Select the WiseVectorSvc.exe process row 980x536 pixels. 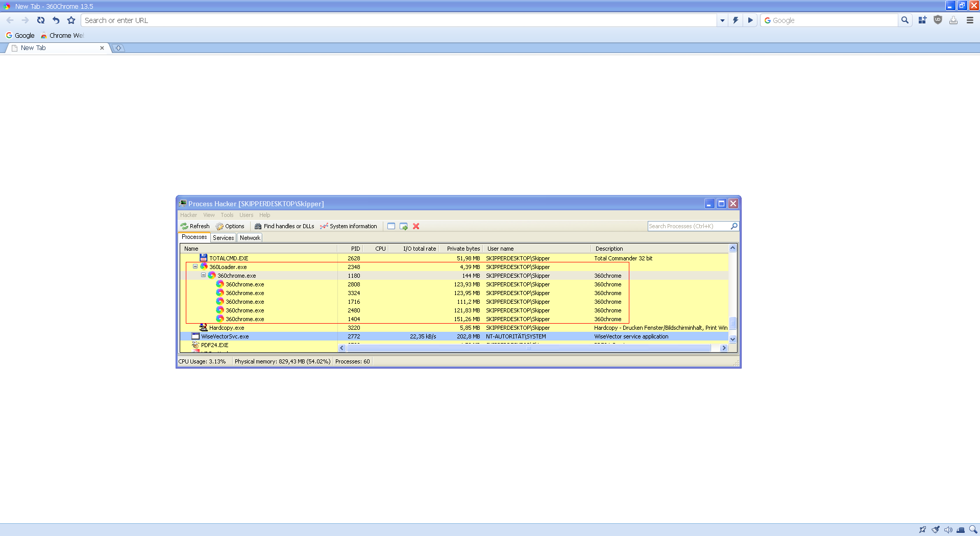click(x=454, y=336)
